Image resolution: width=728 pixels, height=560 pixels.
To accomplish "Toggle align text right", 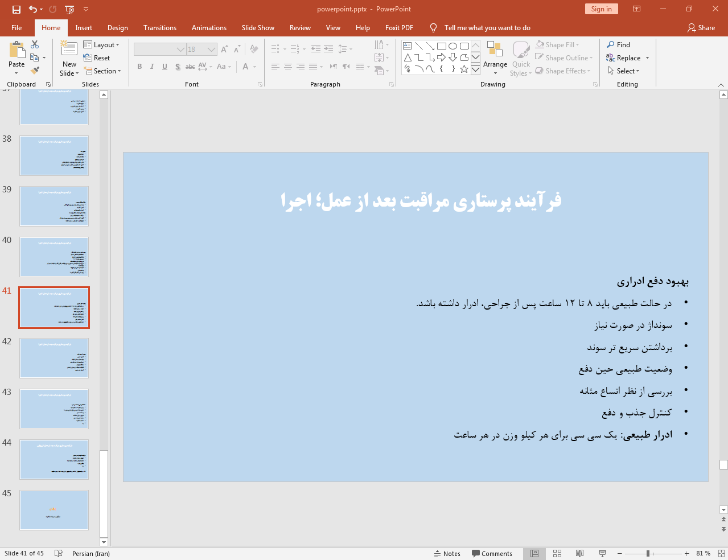I will (x=300, y=67).
